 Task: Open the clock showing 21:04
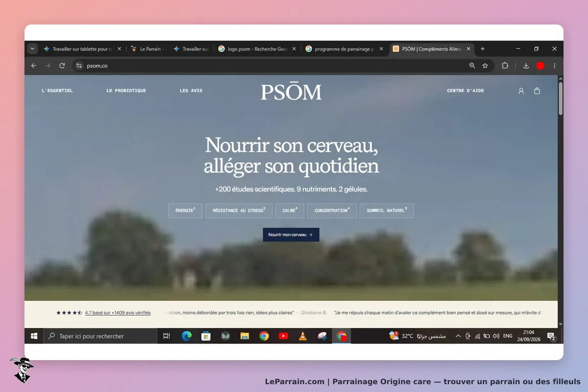click(529, 336)
